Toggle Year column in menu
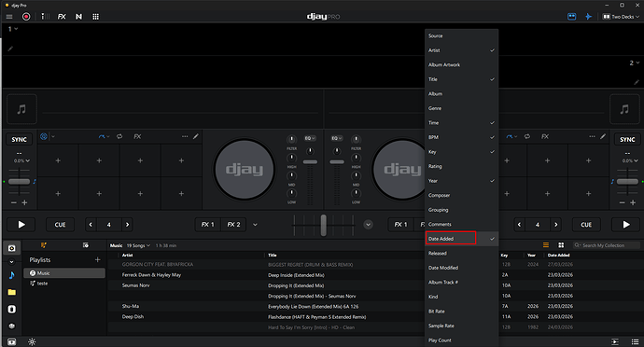 click(x=462, y=181)
